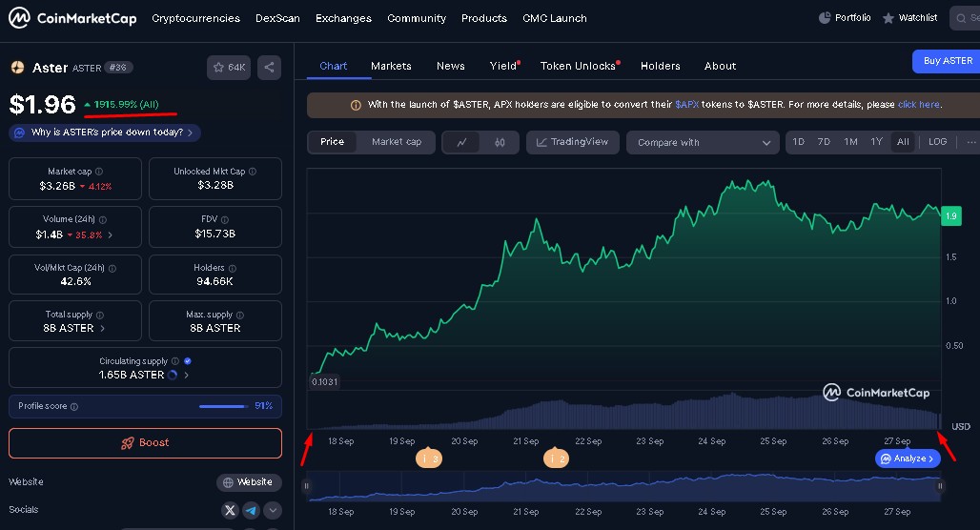Open the Telegram social icon
The width and height of the screenshot is (980, 530).
tap(252, 510)
